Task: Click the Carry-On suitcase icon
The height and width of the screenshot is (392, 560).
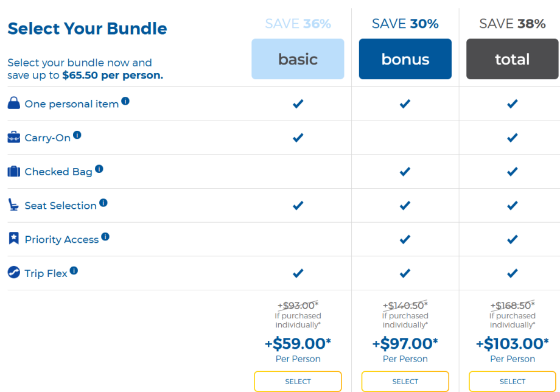Action: point(13,138)
